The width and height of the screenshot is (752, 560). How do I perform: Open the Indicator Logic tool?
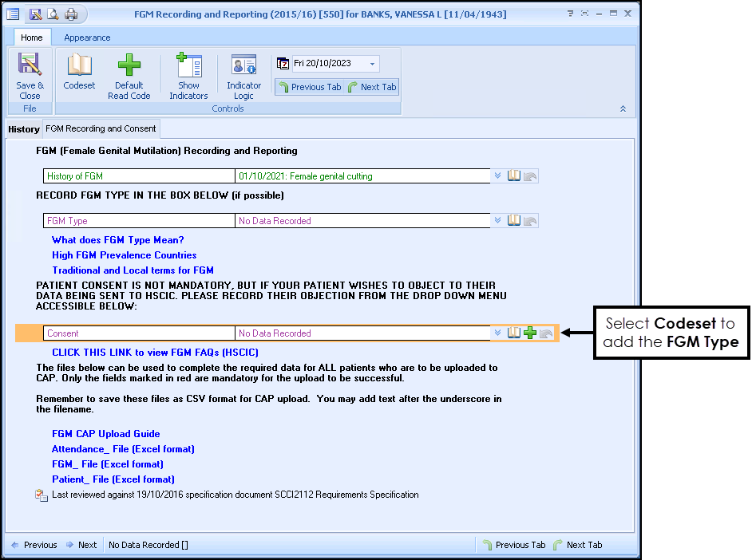[x=243, y=65]
